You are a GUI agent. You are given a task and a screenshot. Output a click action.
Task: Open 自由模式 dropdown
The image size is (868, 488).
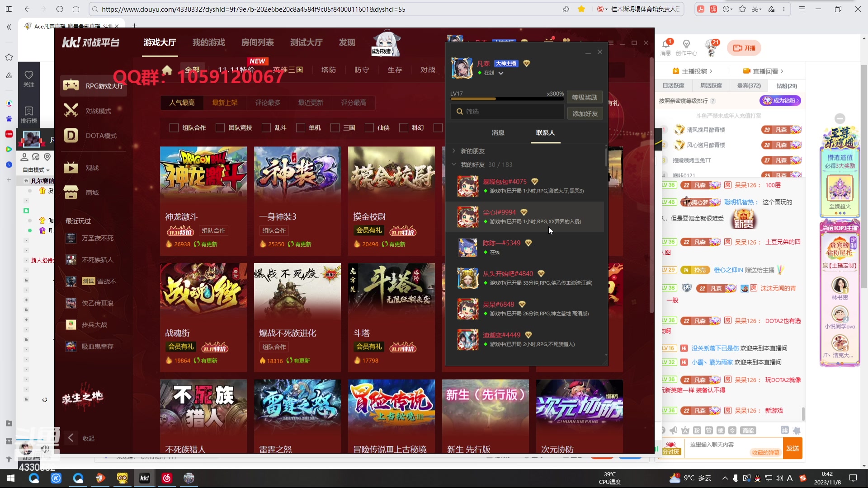click(36, 170)
